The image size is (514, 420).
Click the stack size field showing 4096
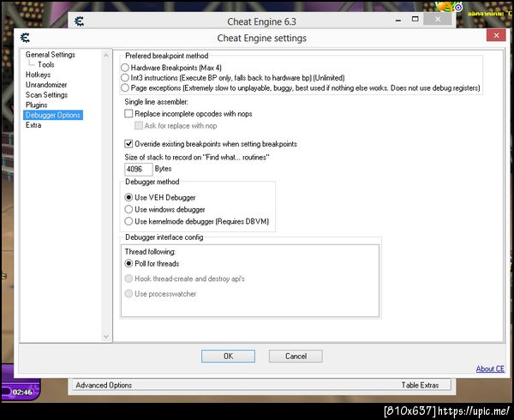138,169
